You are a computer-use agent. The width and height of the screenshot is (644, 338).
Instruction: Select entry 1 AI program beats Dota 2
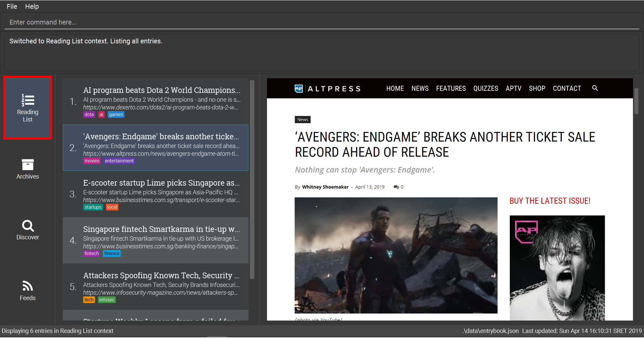pos(156,101)
